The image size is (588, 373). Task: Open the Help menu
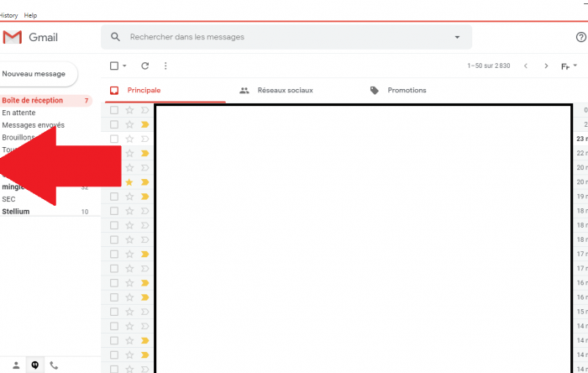tap(30, 15)
